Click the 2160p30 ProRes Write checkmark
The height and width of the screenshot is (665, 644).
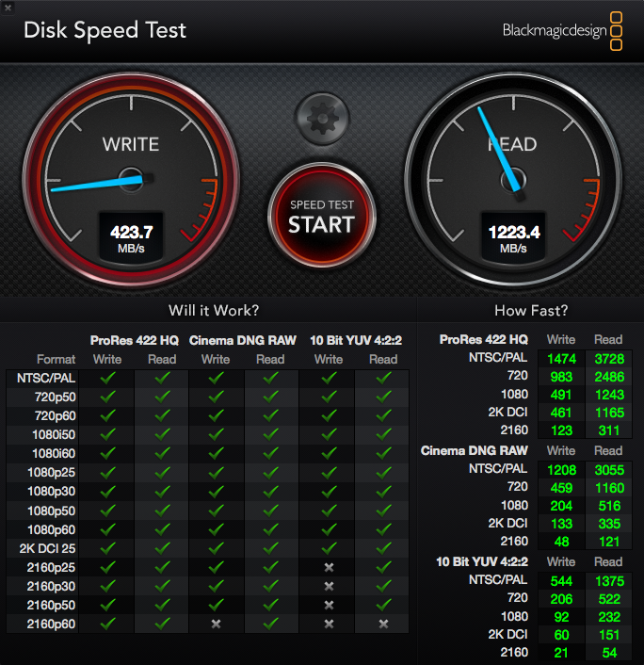(x=107, y=586)
